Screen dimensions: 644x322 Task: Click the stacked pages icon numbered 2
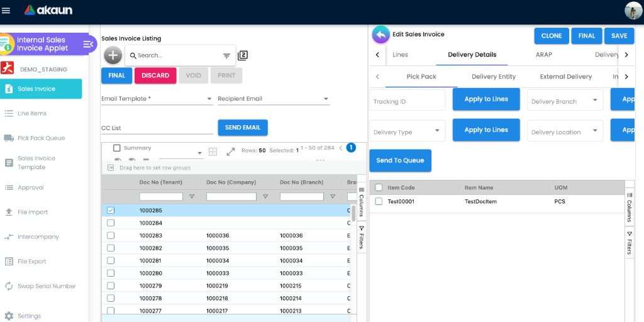pos(243,55)
